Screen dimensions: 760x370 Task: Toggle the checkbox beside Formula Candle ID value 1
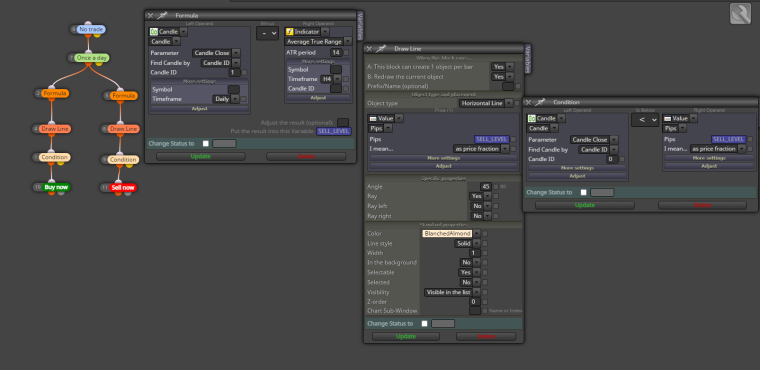coord(244,73)
